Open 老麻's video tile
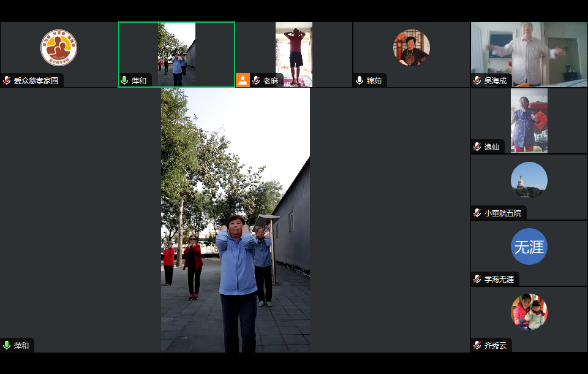This screenshot has width=588, height=374. [294, 54]
